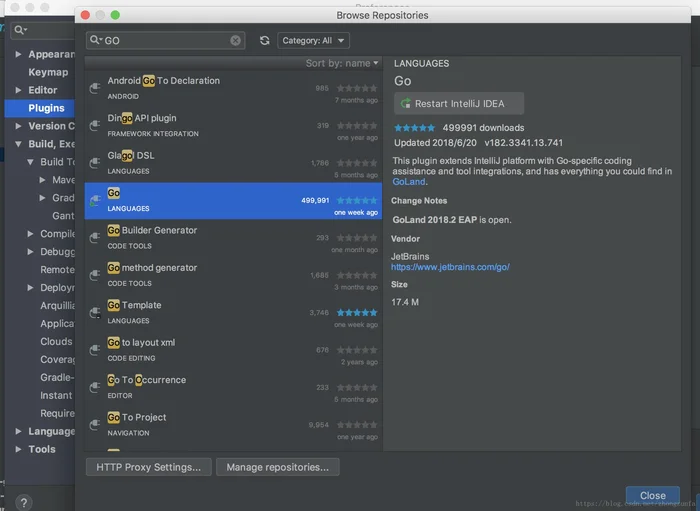Expand the Languages & Frameworks node
Image resolution: width=700 pixels, height=511 pixels.
pos(18,432)
